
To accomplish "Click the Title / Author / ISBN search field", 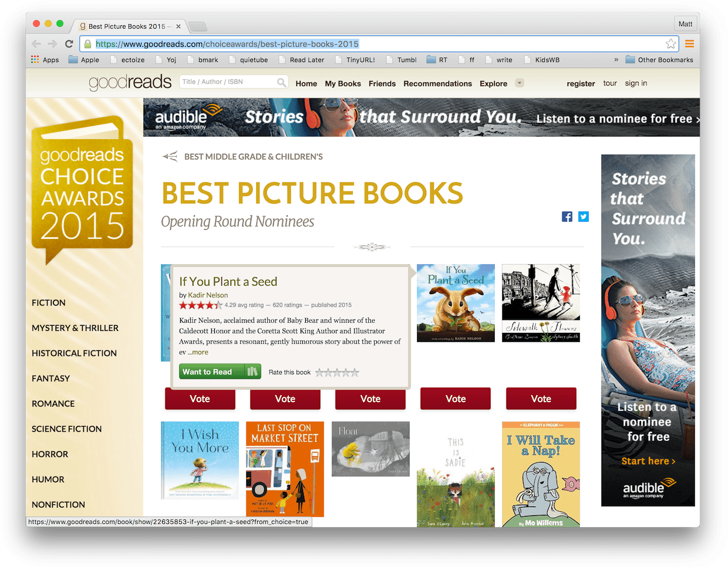I will [227, 82].
